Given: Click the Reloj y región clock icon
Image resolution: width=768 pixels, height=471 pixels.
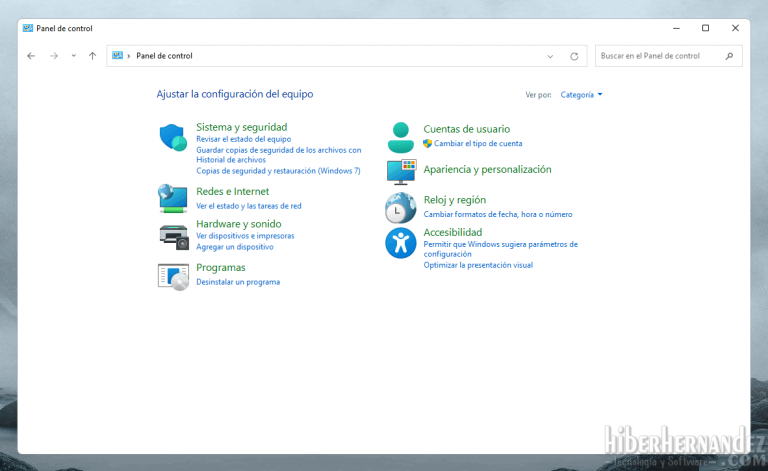Looking at the screenshot, I should tap(401, 207).
